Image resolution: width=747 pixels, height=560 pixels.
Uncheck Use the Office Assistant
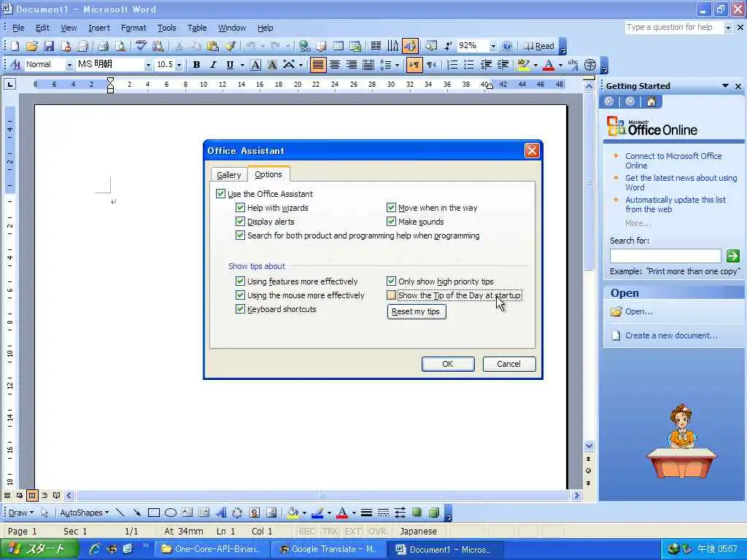[220, 194]
